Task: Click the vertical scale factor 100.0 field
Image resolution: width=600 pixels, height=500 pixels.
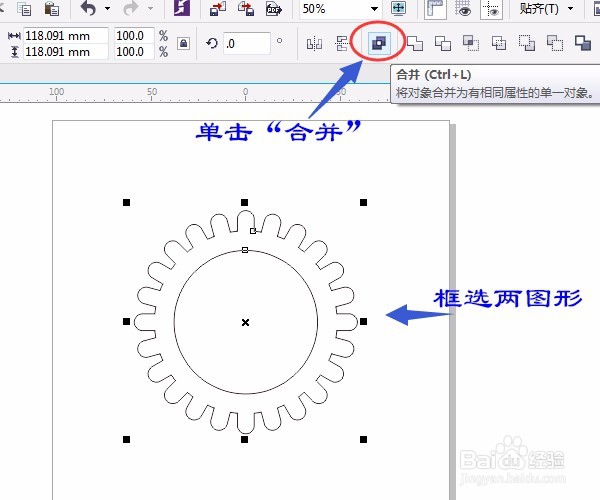Action: 134,52
